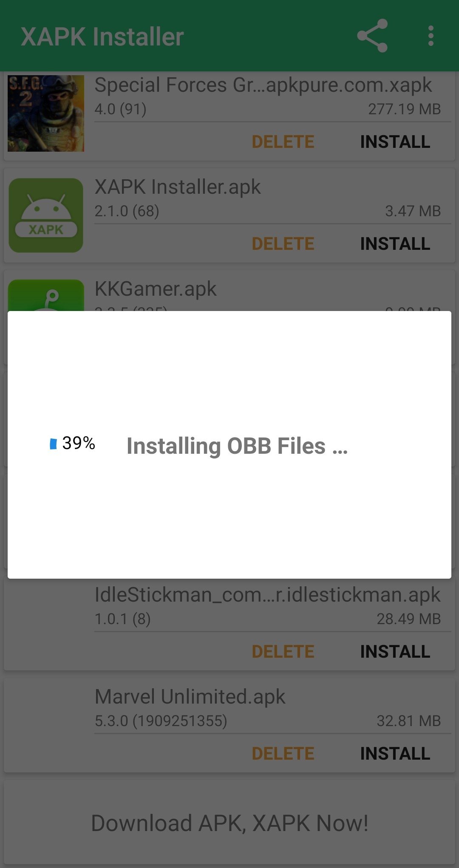Image resolution: width=459 pixels, height=868 pixels.
Task: Tap the share icon in header
Action: point(372,36)
